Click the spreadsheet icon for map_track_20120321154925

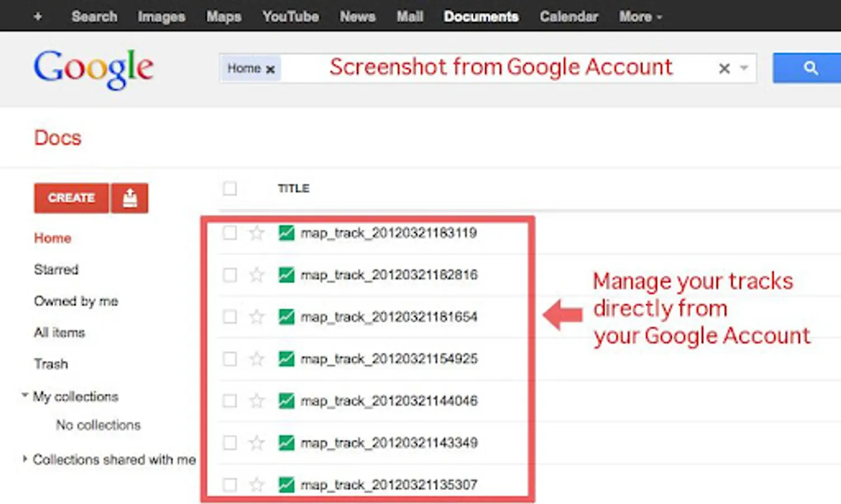click(286, 359)
